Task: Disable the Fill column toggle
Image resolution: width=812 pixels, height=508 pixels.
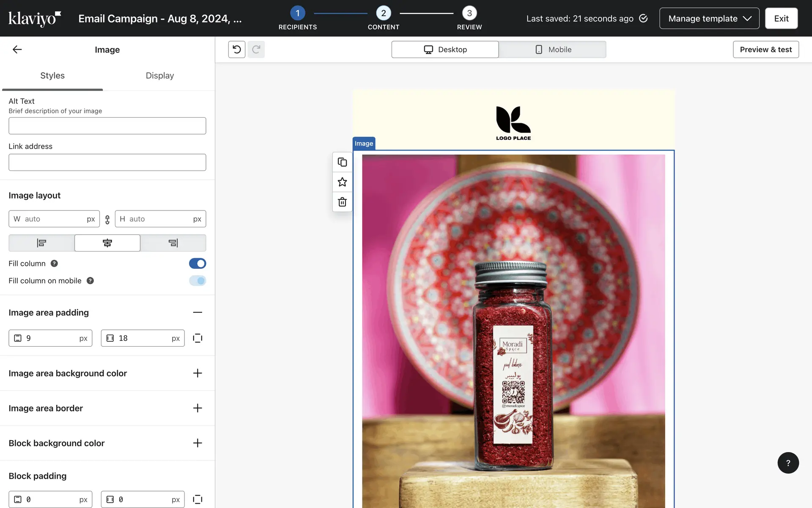Action: coord(198,263)
